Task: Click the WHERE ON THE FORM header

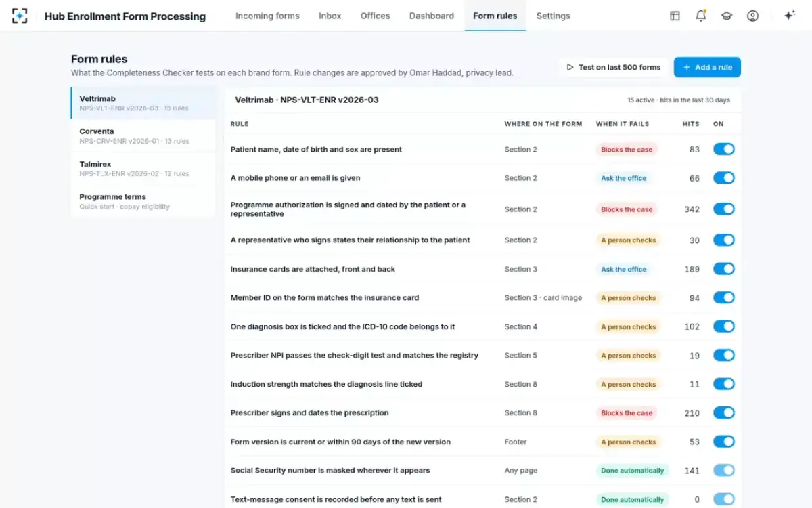Action: pos(543,124)
